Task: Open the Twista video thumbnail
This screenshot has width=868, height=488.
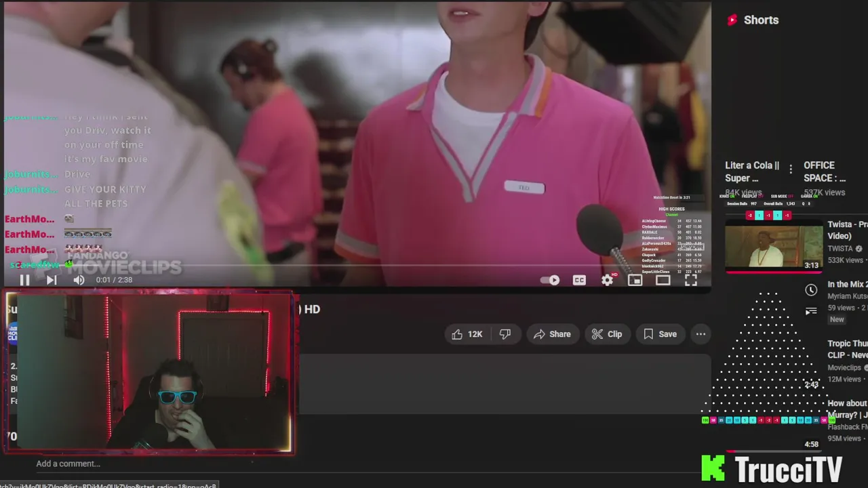Action: [x=774, y=246]
